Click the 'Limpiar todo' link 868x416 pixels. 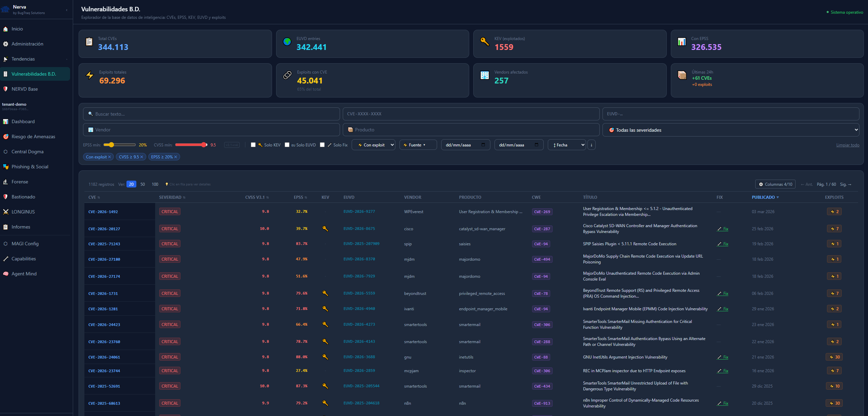pos(847,145)
